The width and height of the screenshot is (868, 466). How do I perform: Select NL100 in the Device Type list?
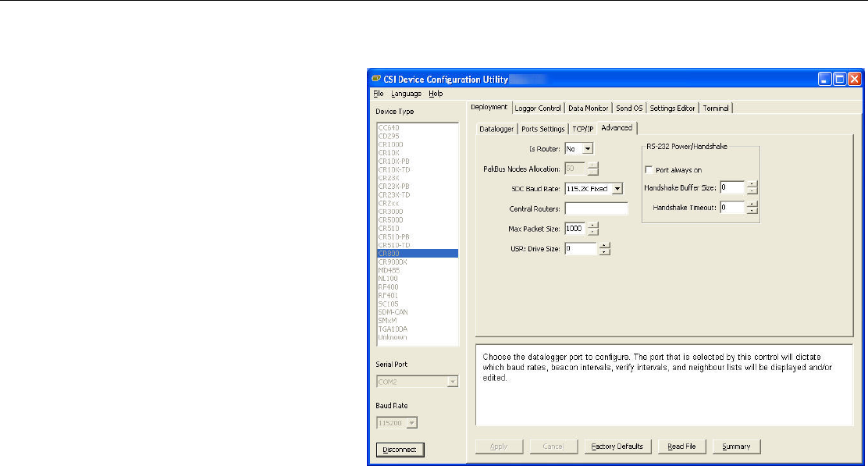tap(418, 279)
